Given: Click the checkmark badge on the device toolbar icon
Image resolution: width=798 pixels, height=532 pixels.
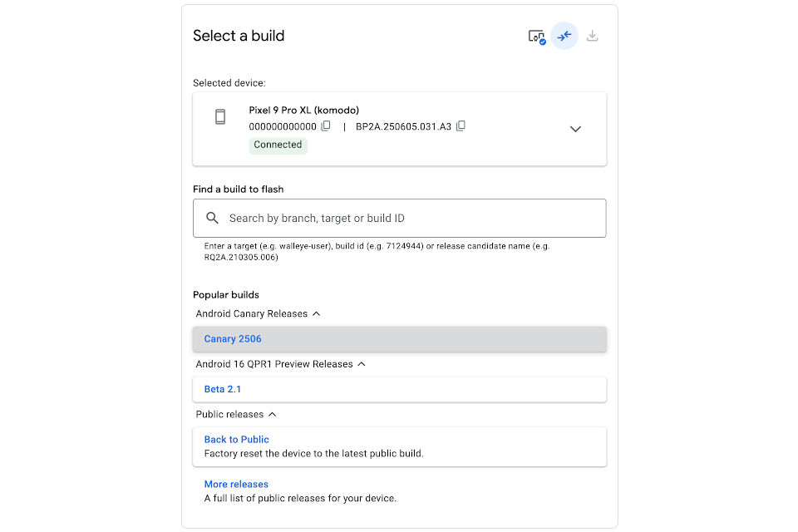Looking at the screenshot, I should (541, 40).
